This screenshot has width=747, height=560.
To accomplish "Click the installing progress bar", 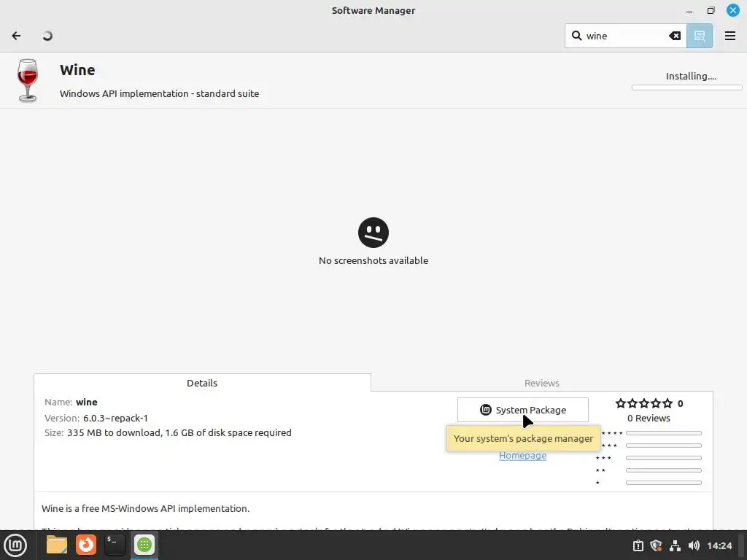I will (x=686, y=87).
